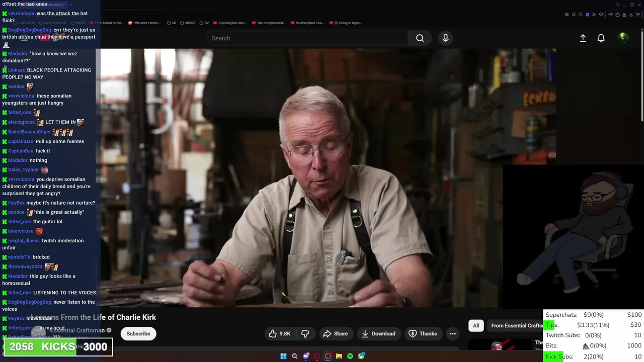
Task: Click the search tabs icon in the title bar
Action: (x=617, y=5)
